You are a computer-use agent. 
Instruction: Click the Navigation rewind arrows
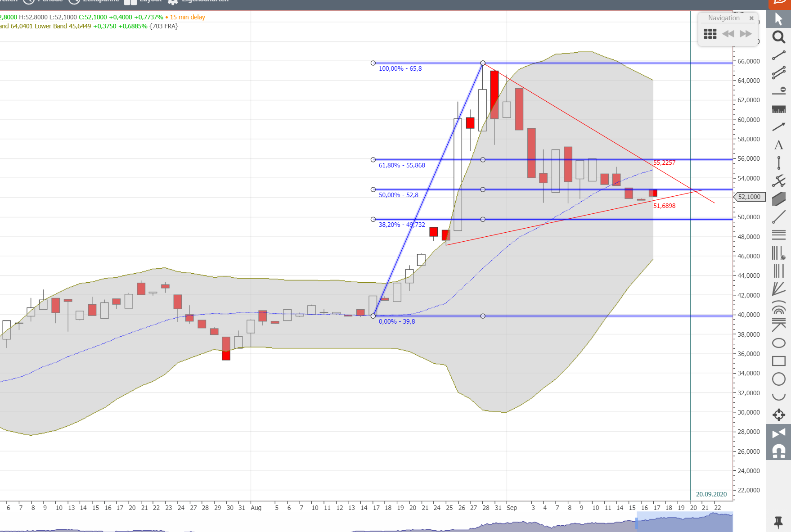coord(728,34)
